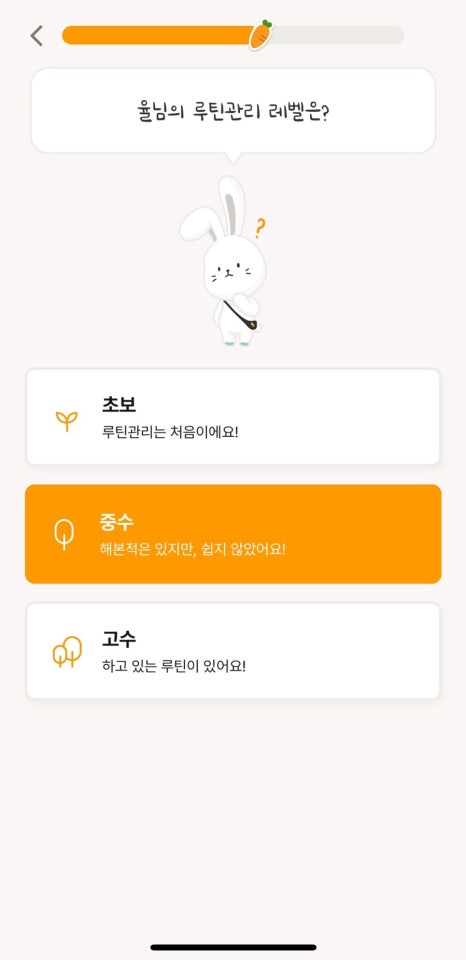Image resolution: width=466 pixels, height=960 pixels.
Task: Click the text 루틴관리는 처음이에요!
Action: (170, 432)
